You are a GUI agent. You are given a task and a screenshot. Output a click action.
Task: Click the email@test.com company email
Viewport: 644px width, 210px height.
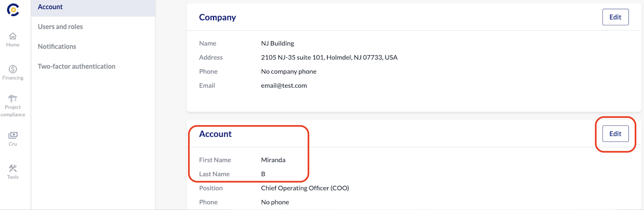284,86
